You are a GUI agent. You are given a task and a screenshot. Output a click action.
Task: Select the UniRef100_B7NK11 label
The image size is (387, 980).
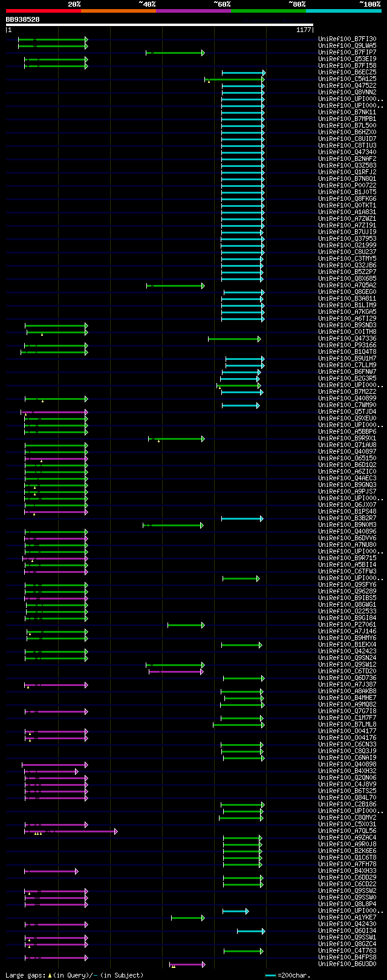point(347,113)
